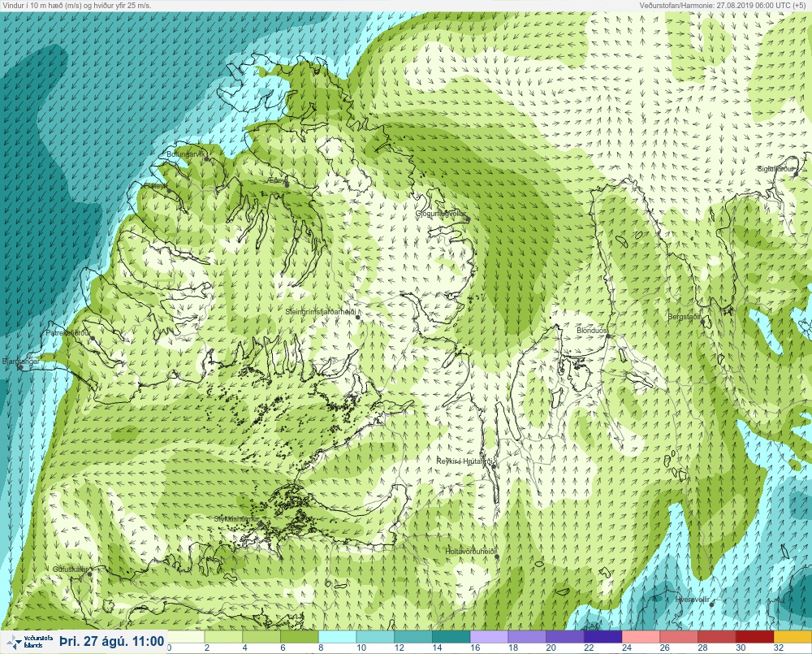The width and height of the screenshot is (812, 654).
Task: Click the legend value 20
Action: [x=551, y=648]
